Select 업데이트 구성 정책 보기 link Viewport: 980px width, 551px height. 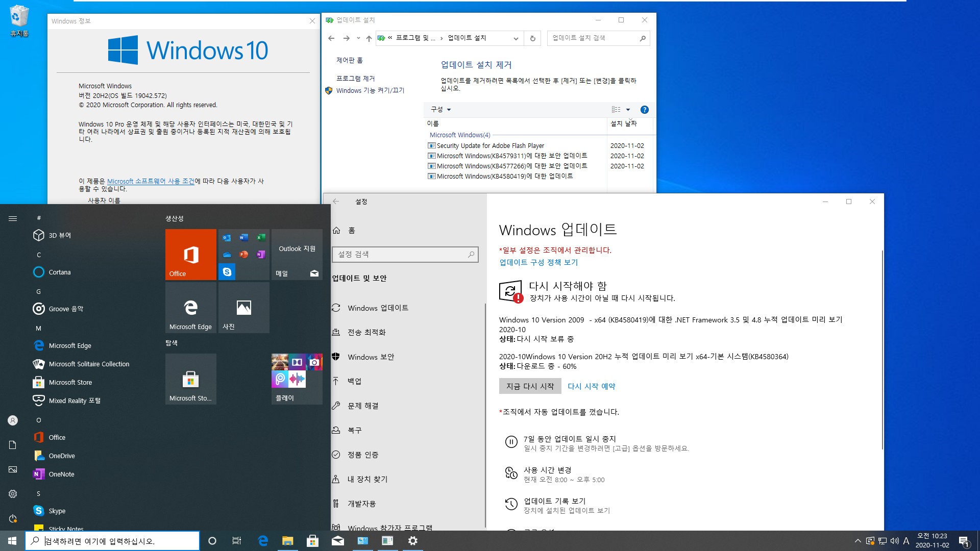538,262
